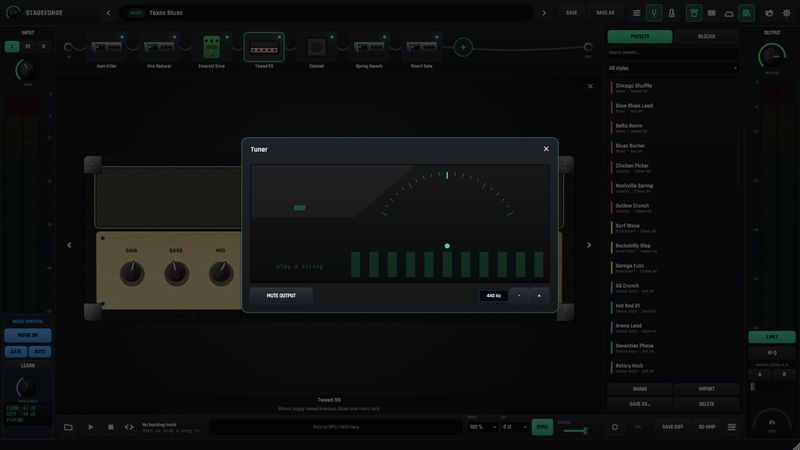The width and height of the screenshot is (800, 450).
Task: Toggle Hiss Reducer bypass dot
Action: (x=174, y=37)
